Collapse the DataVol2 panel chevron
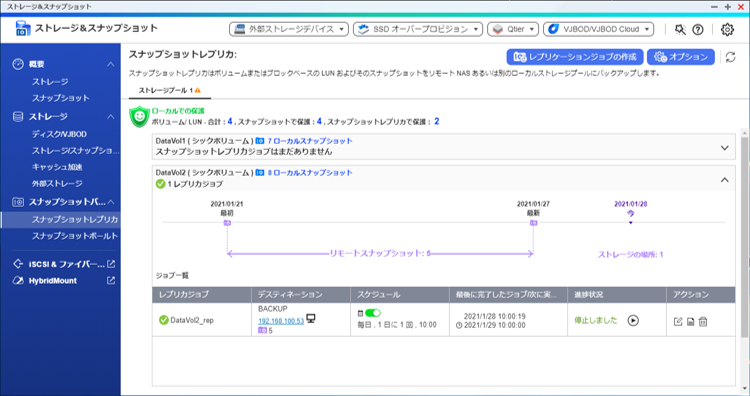This screenshot has height=396, width=750. click(725, 180)
